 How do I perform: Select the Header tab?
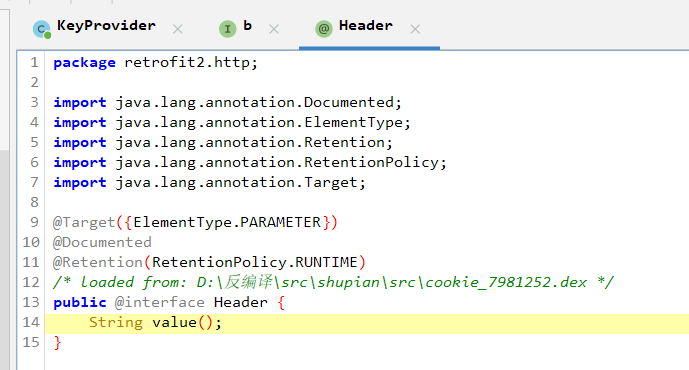[x=366, y=26]
